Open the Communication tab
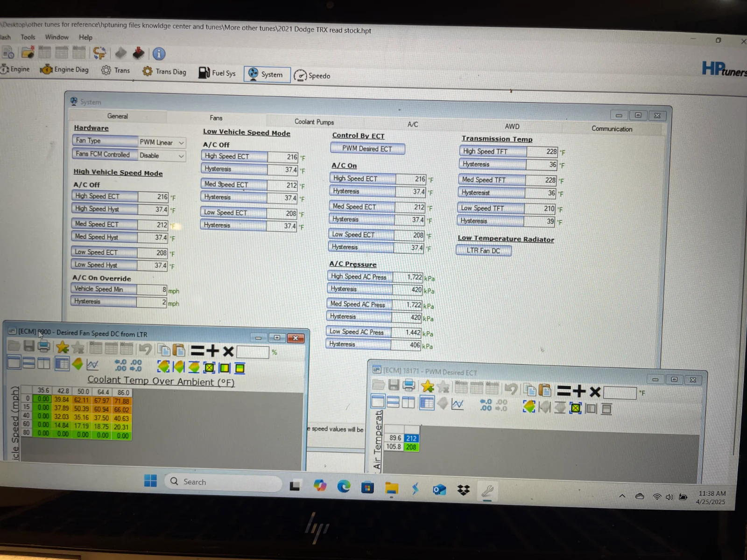The width and height of the screenshot is (747, 560). click(x=612, y=129)
